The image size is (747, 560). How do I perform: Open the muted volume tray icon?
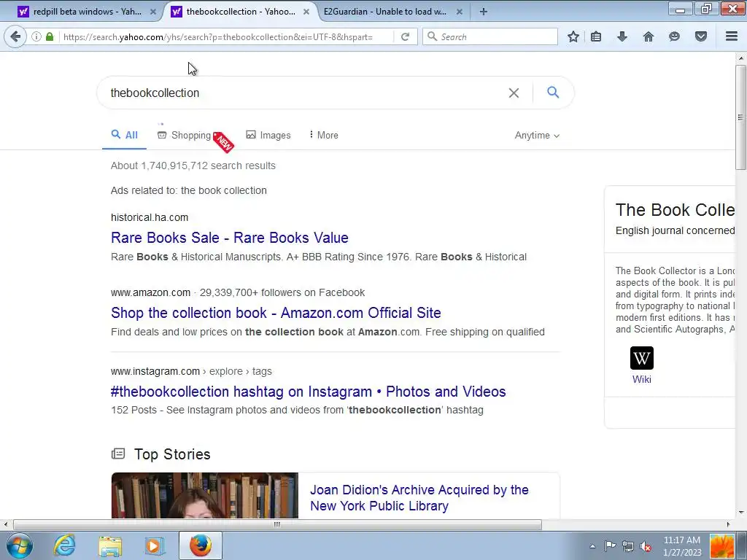click(646, 546)
